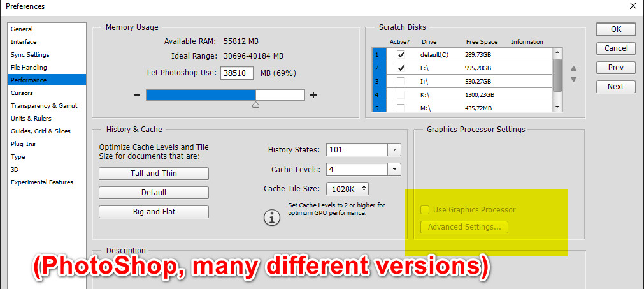This screenshot has width=644, height=289.
Task: Go to the previous page with Prev
Action: click(616, 68)
